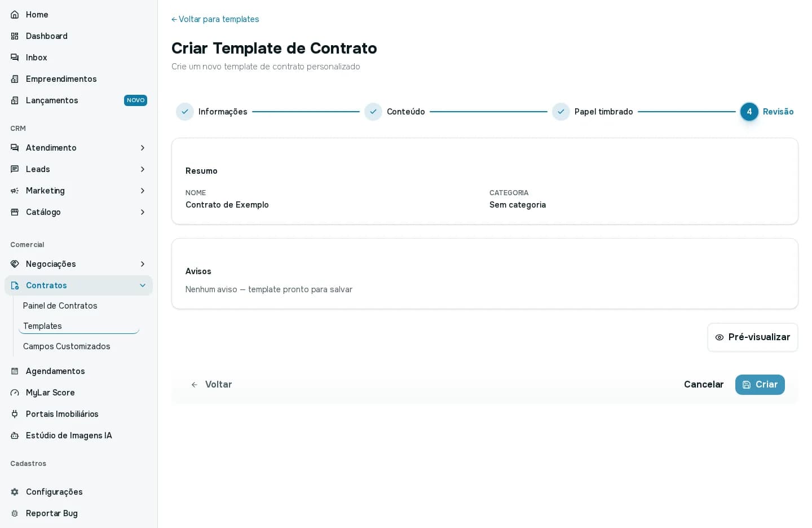Go to the Informações step
This screenshot has width=812, height=528.
tap(211, 112)
